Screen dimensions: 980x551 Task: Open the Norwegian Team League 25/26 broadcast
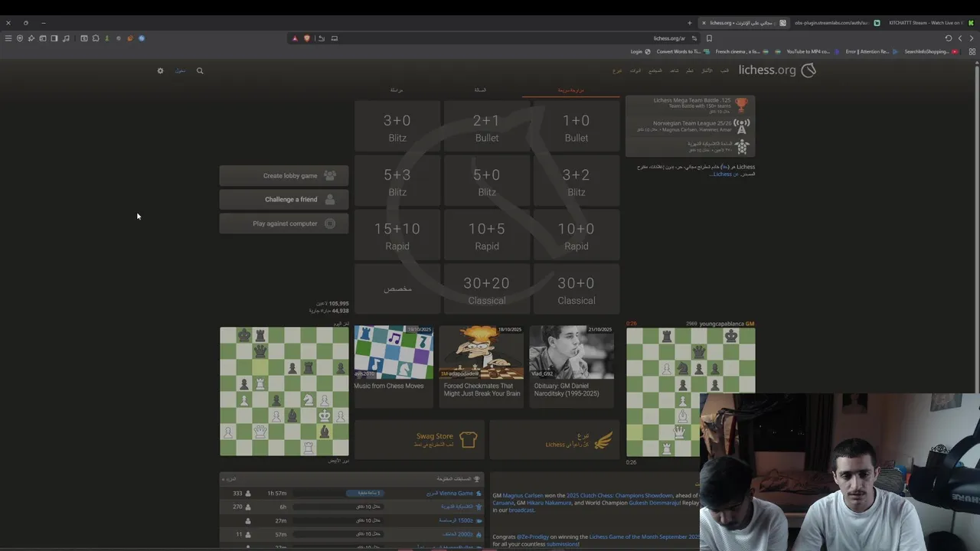point(691,126)
